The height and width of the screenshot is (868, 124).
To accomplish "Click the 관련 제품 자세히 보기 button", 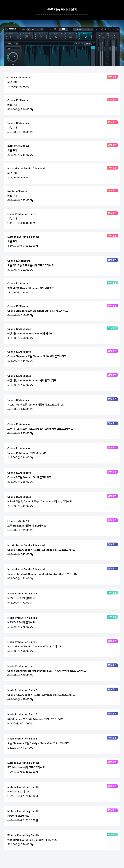I will [62, 9].
